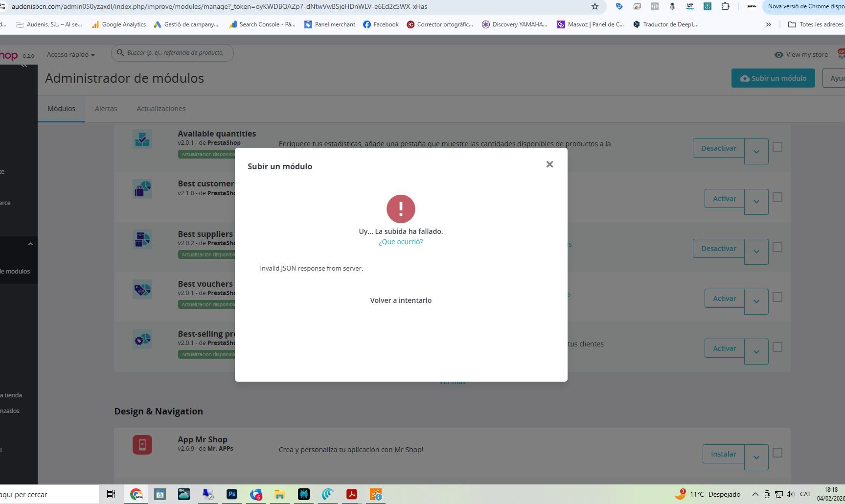Click the Subir un módulo button

[773, 78]
